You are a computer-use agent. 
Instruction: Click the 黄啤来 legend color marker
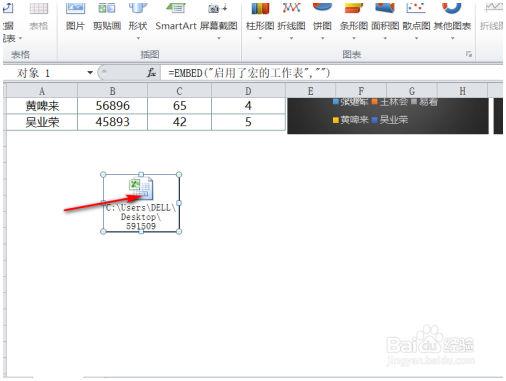pos(336,120)
